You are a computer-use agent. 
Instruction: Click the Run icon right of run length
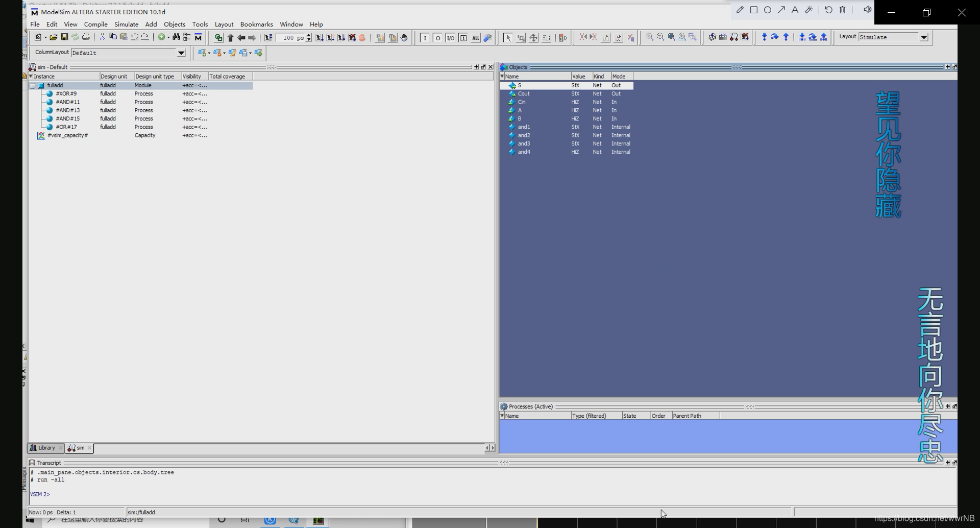tap(320, 37)
